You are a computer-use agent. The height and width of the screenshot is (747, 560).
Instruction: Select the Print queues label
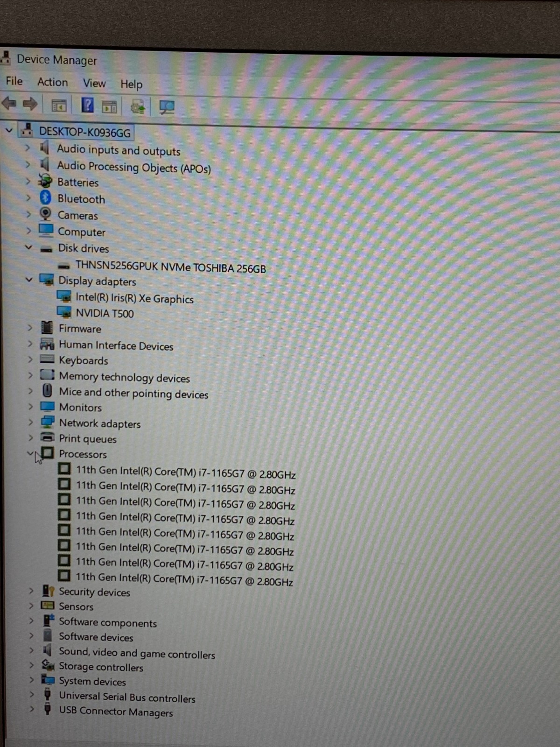88,438
